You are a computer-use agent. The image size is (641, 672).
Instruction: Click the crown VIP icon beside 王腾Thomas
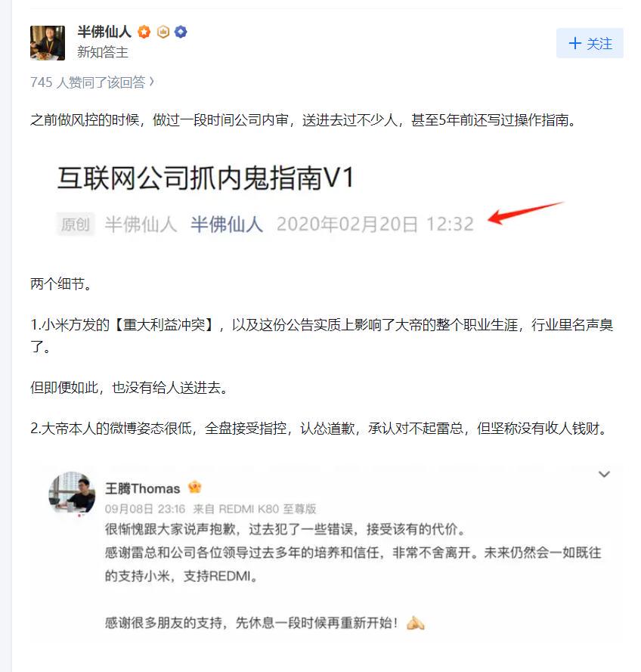coord(194,487)
